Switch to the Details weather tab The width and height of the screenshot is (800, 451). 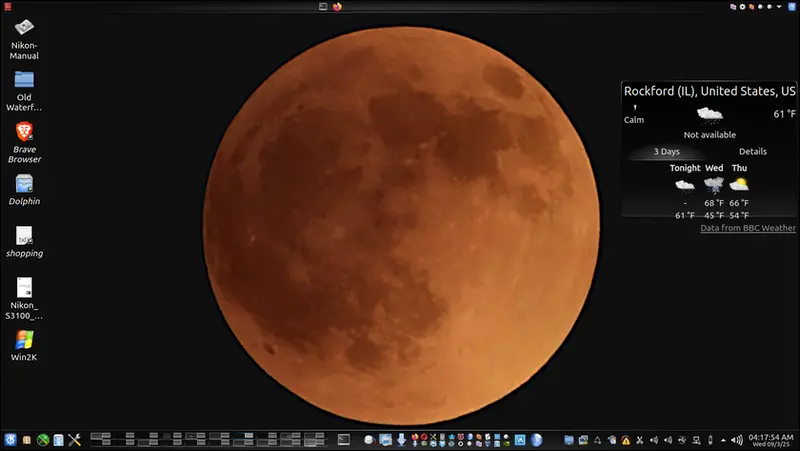pyautogui.click(x=753, y=152)
